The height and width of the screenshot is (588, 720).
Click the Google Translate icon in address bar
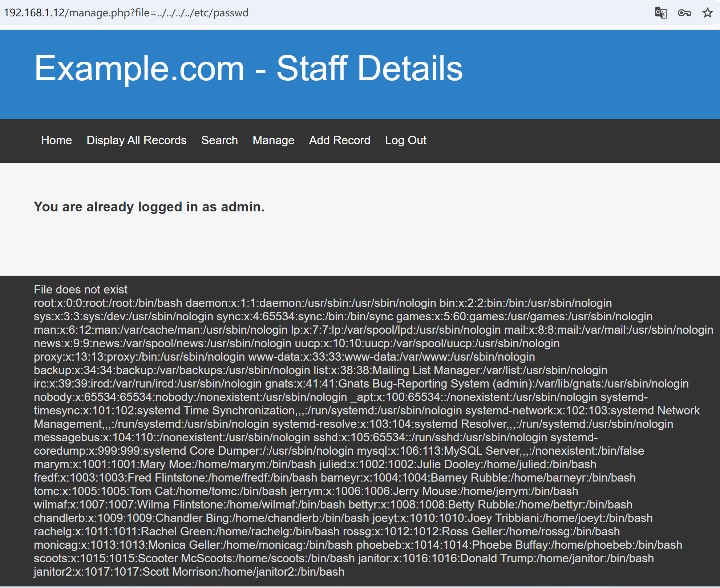[x=660, y=13]
